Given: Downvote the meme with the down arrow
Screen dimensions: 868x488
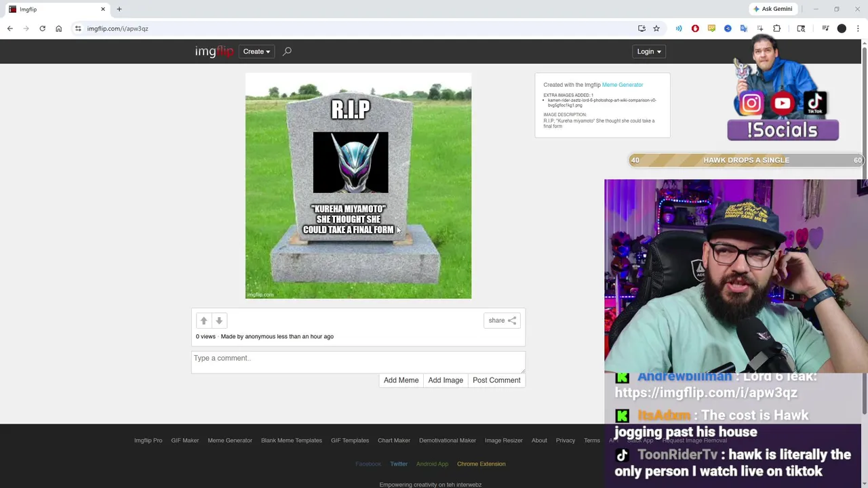Looking at the screenshot, I should click(x=219, y=321).
